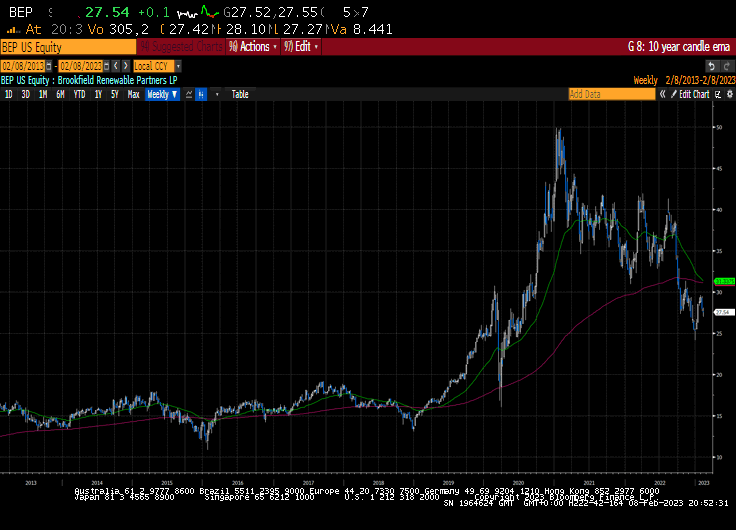
Task: Click the green EMA value label on price axis
Action: click(724, 281)
